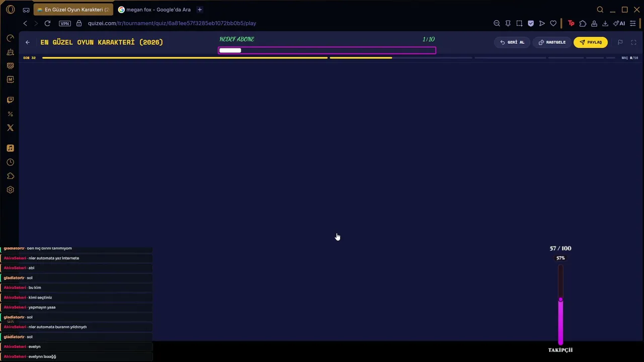Open the downloads panel

click(605, 23)
